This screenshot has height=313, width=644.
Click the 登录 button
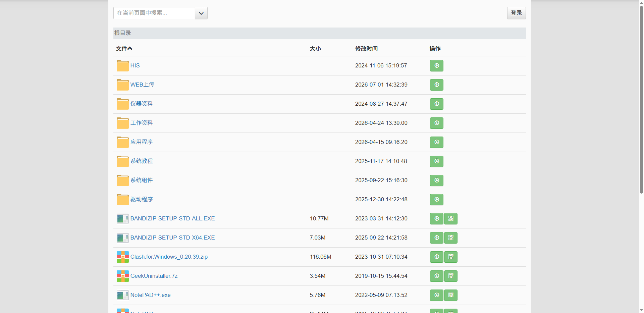[516, 13]
